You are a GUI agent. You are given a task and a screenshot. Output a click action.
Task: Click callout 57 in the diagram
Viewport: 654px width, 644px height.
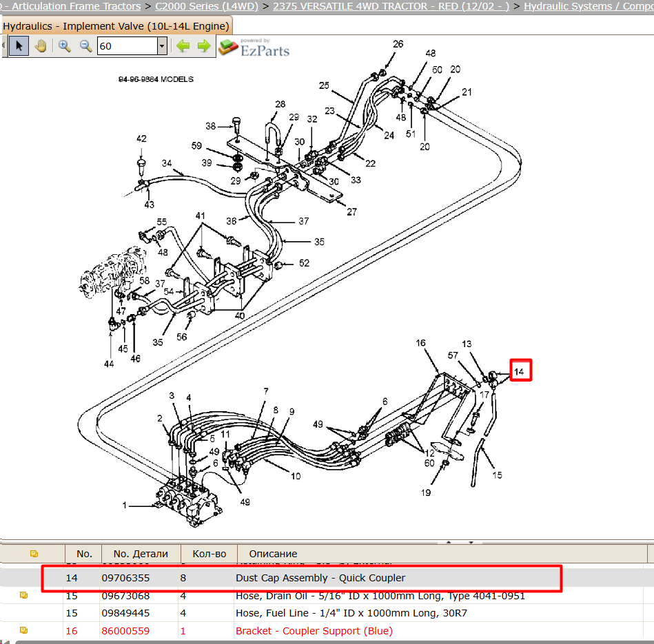[453, 355]
